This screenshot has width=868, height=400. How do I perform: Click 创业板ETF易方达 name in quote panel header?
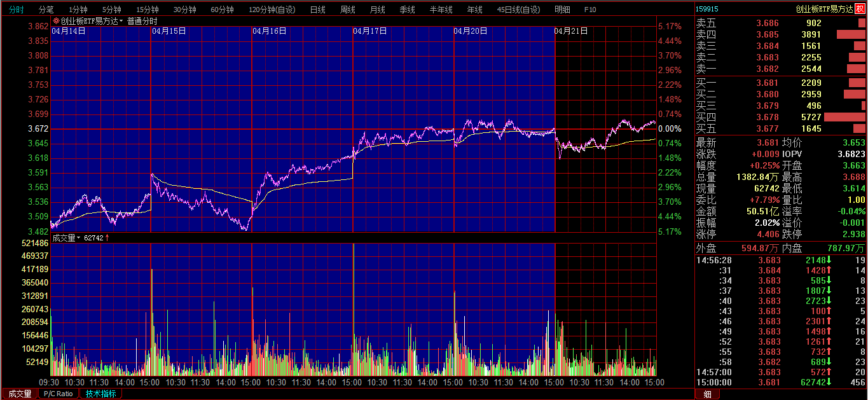825,9
